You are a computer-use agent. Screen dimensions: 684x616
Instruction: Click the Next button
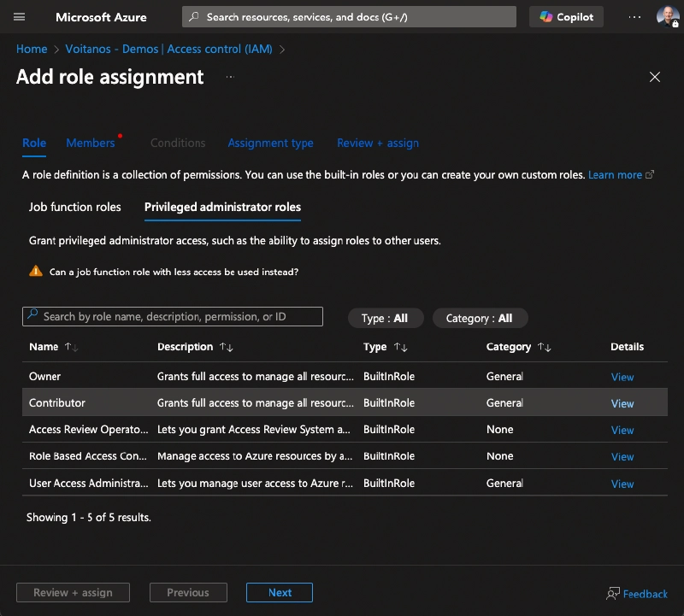coord(279,592)
